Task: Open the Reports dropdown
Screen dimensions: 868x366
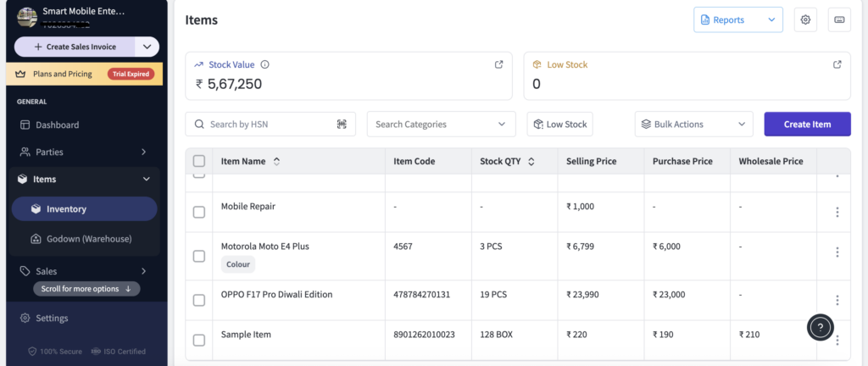Action: (737, 19)
